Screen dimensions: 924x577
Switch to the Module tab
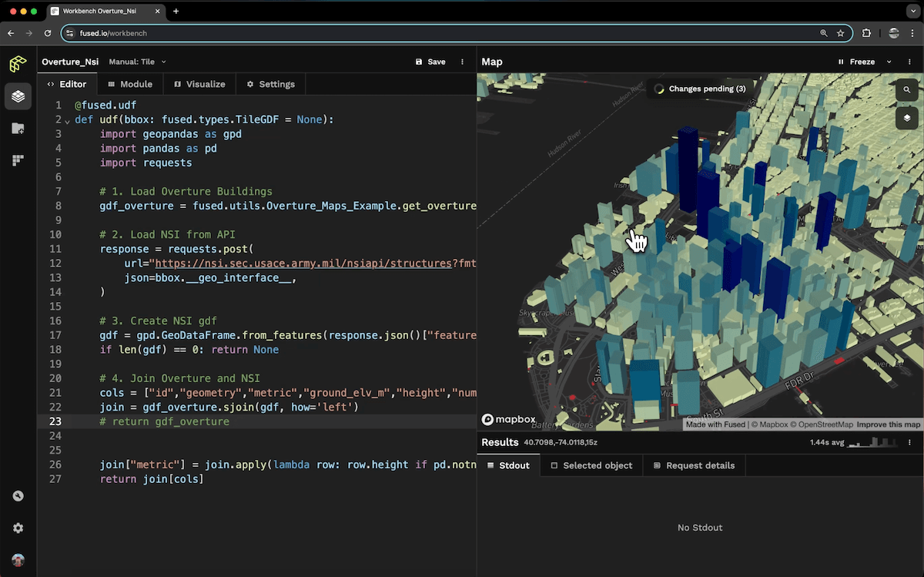(x=130, y=84)
